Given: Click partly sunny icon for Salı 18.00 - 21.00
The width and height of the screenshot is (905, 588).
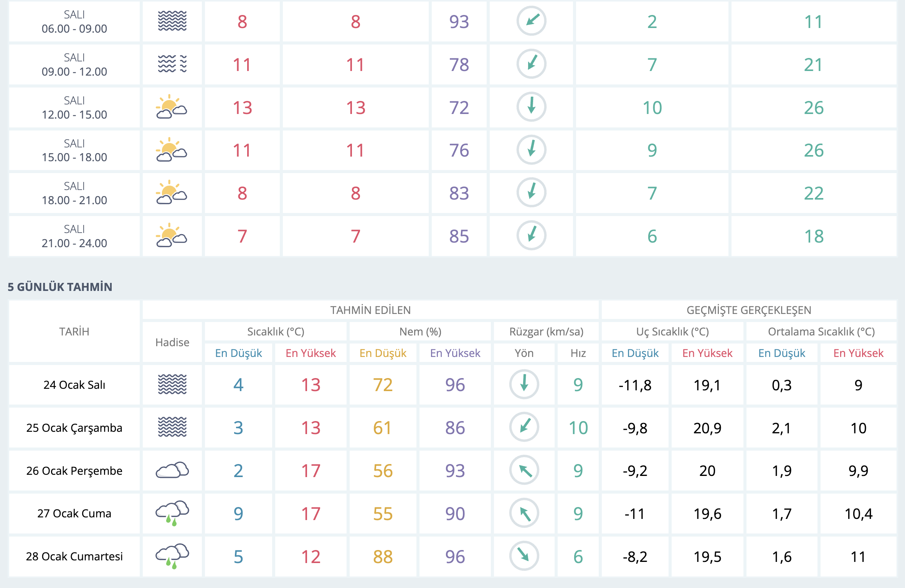Looking at the screenshot, I should [x=172, y=193].
